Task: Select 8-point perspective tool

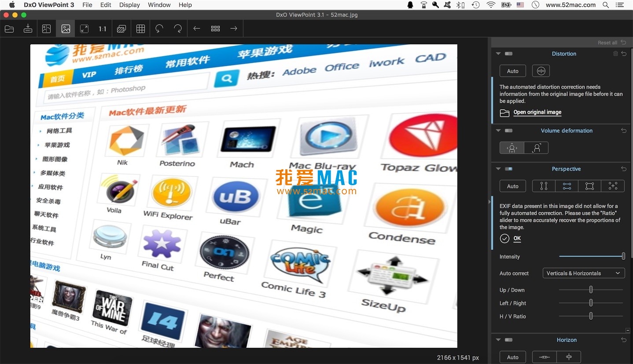Action: click(613, 186)
